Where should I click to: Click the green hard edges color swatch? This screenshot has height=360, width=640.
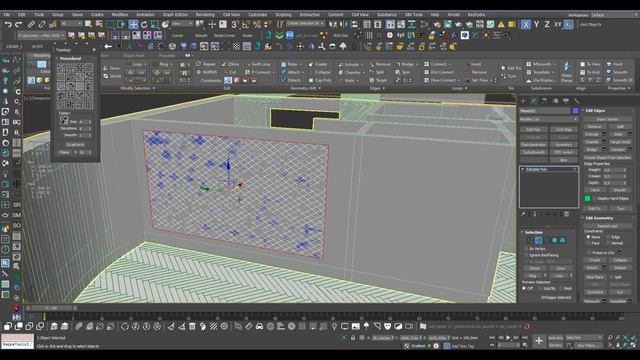587,198
